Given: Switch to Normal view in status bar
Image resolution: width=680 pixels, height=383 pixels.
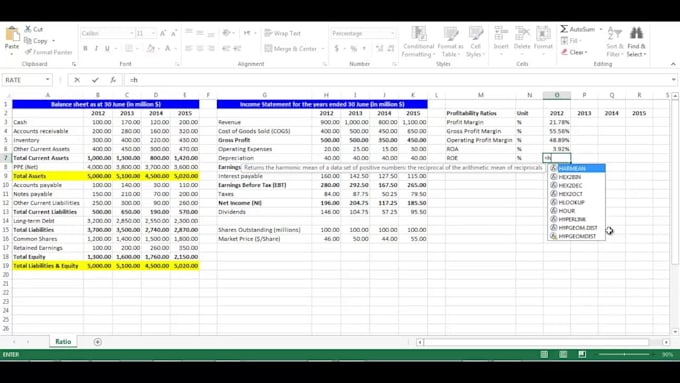Looking at the screenshot, I should pos(544,354).
